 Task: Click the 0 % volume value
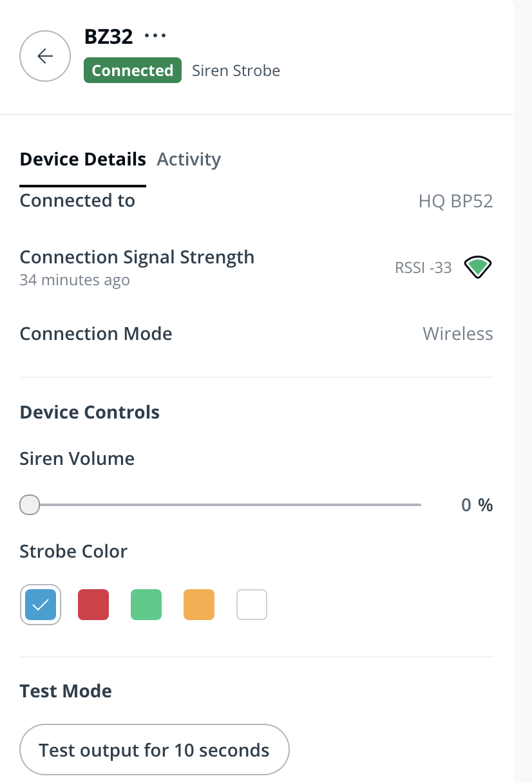pos(477,505)
